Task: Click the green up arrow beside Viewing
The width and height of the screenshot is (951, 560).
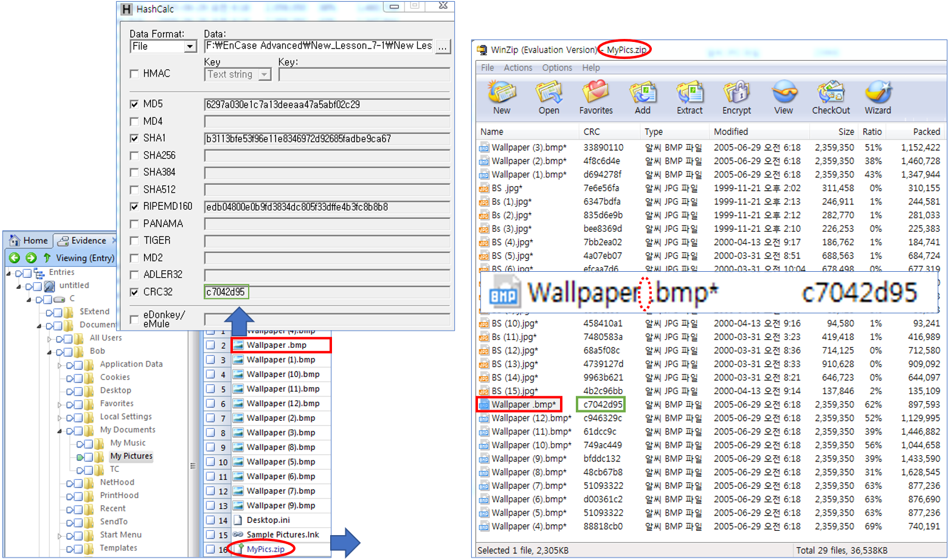Action: coord(46,258)
